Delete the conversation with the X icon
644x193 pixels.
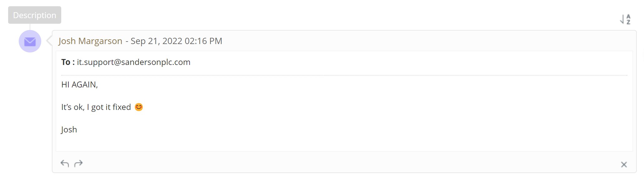(624, 165)
